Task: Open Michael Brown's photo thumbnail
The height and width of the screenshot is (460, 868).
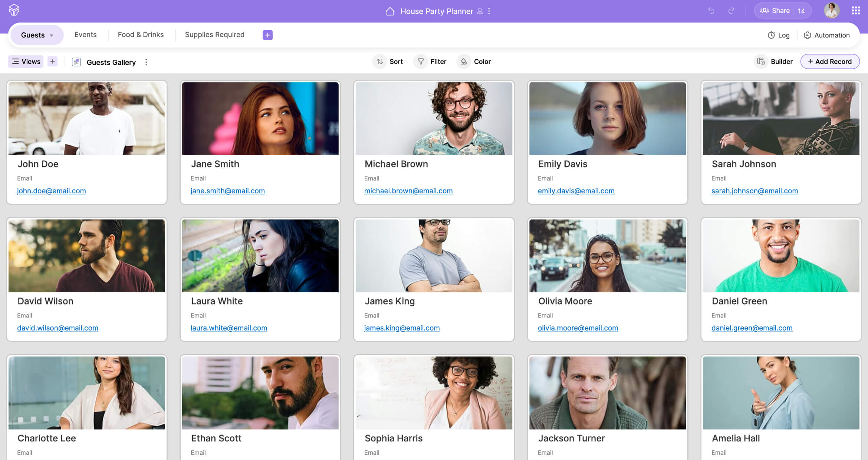Action: coord(434,119)
